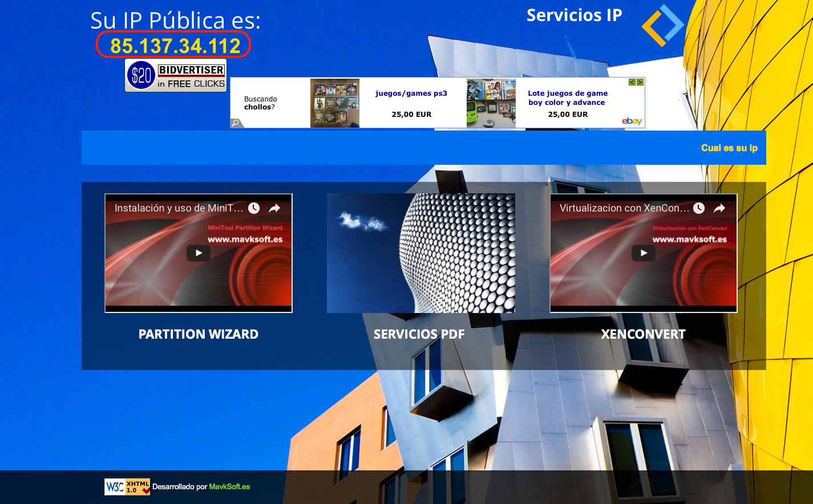This screenshot has width=813, height=504.
Task: Click the $20 Bidvertiser badge
Action: [175, 75]
